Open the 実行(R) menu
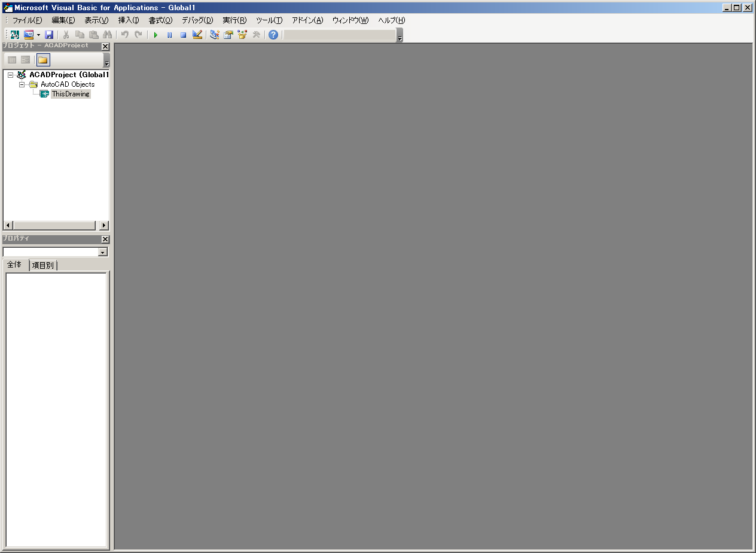Viewport: 756px width, 553px height. click(x=234, y=20)
